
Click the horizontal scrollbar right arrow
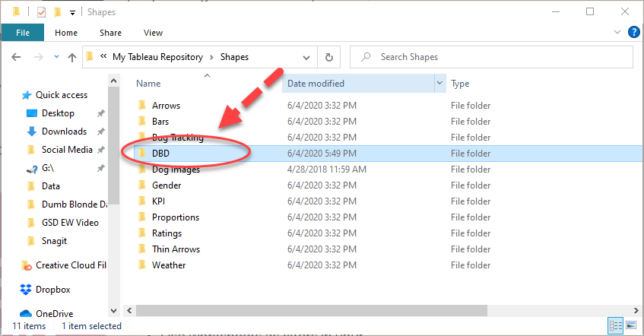(x=636, y=310)
